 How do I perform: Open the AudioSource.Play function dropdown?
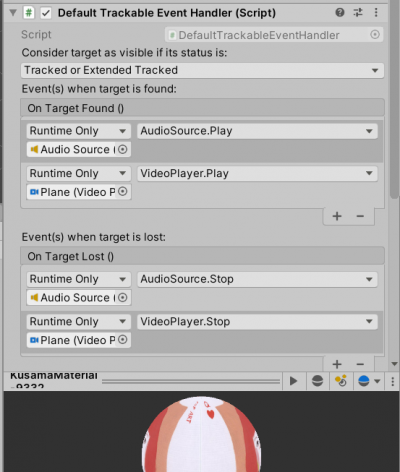point(257,131)
